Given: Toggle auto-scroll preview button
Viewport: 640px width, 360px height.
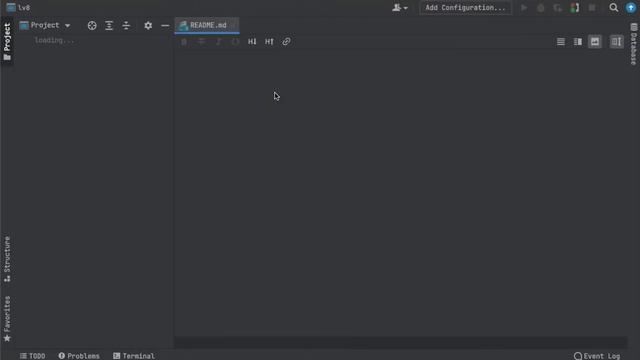Looking at the screenshot, I should [x=616, y=42].
